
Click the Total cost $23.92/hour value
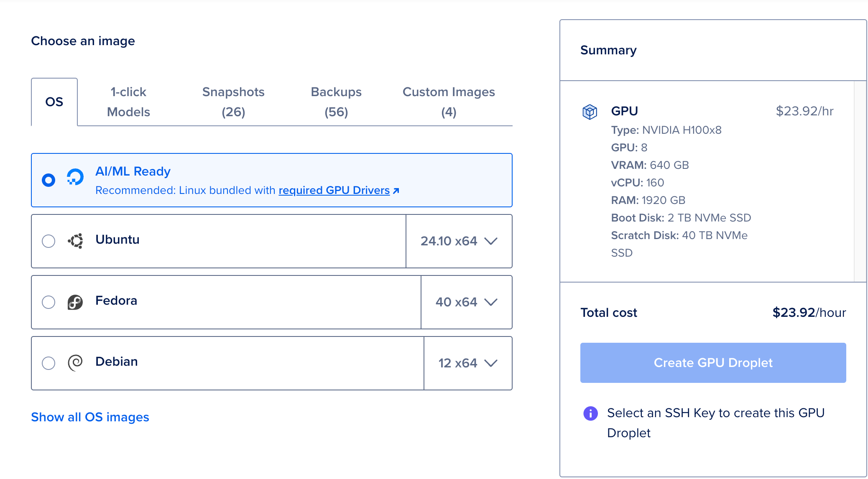[809, 312]
